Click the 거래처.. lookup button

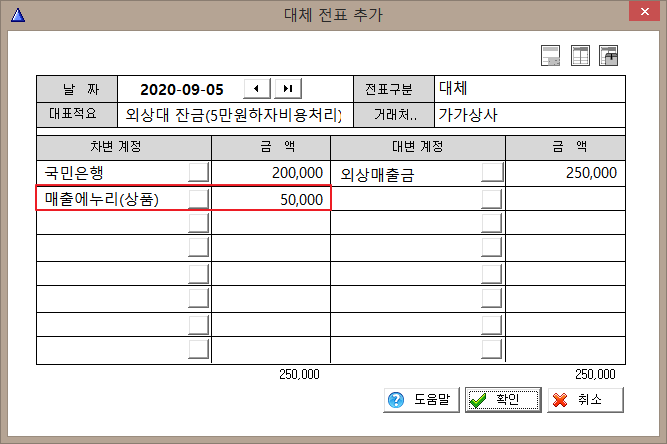tap(394, 115)
